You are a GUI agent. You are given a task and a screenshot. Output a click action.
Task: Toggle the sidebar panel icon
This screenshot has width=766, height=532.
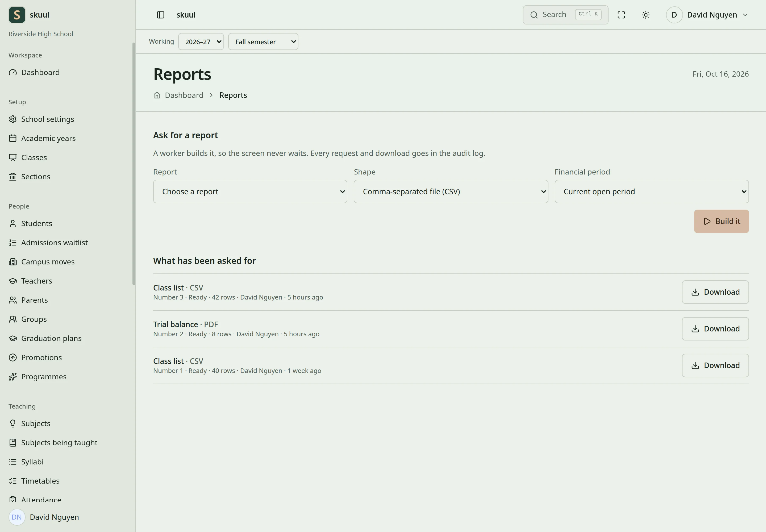click(161, 15)
